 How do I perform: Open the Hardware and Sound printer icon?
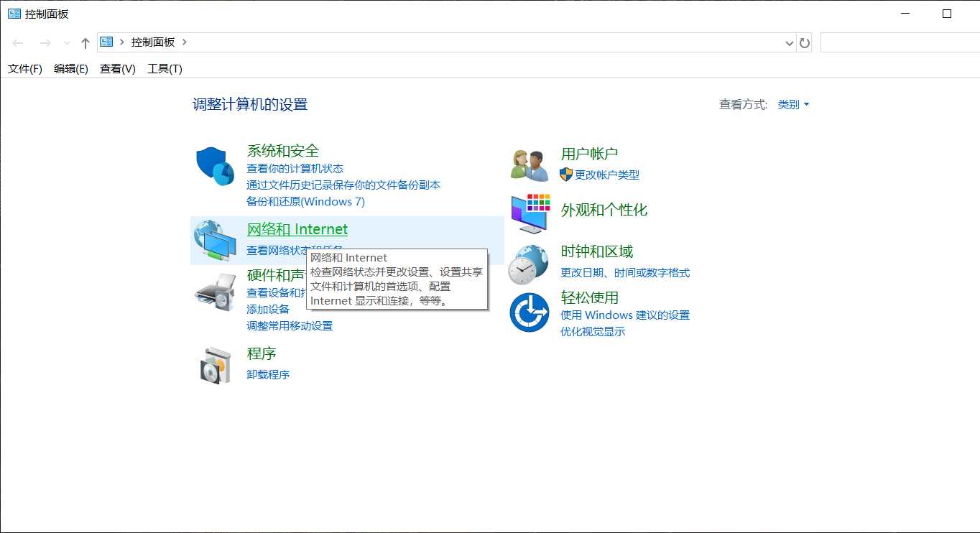coord(216,292)
